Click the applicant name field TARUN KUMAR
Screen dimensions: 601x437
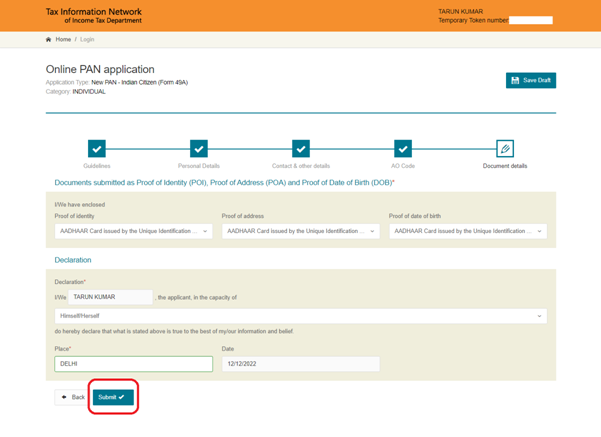click(110, 297)
